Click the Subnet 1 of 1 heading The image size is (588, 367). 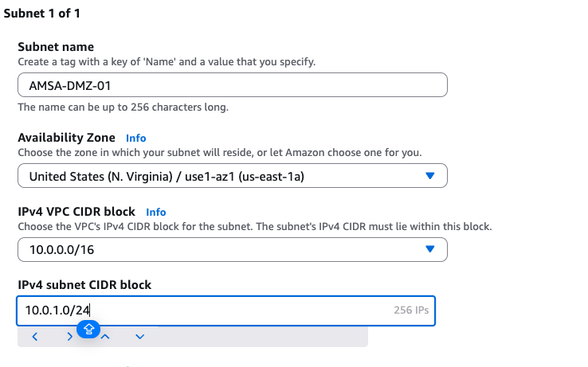coord(42,14)
